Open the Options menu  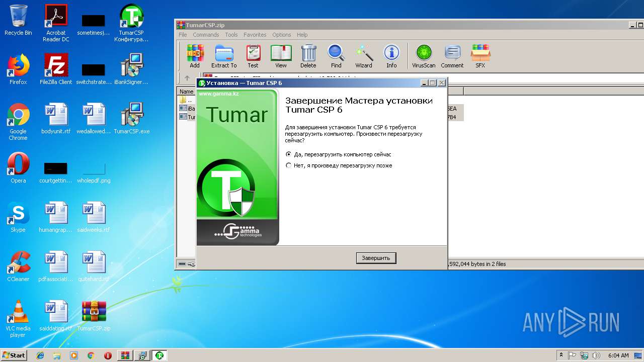[x=282, y=35]
